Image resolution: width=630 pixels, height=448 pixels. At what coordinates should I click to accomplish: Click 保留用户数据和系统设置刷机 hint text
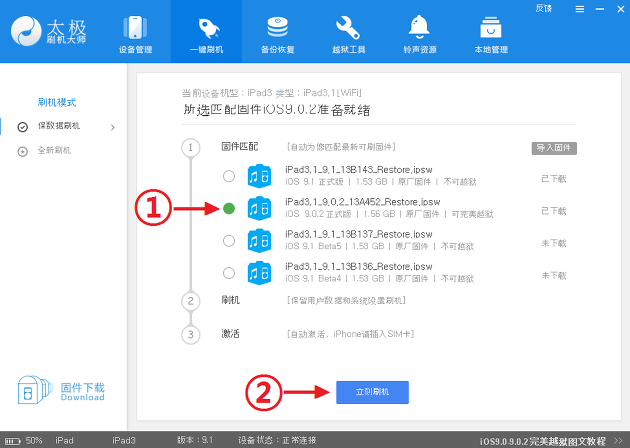click(x=346, y=301)
